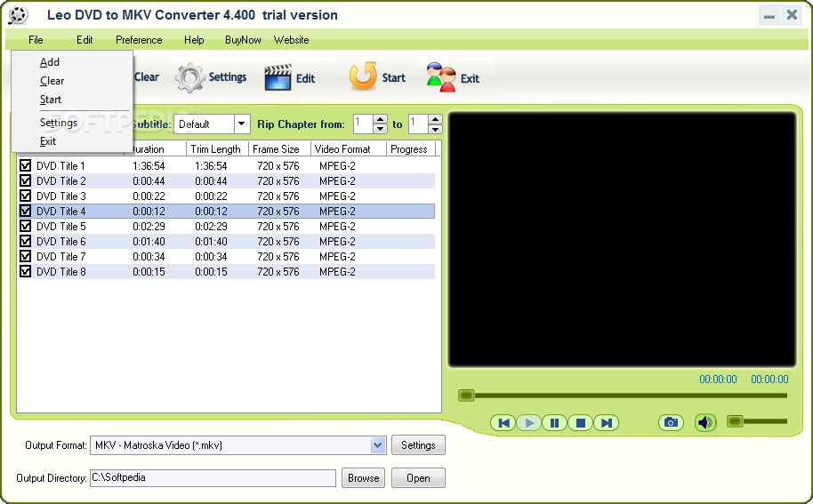Click the Edit clapperboard toolbar icon
Screen dimensions: 813x504
[278, 77]
